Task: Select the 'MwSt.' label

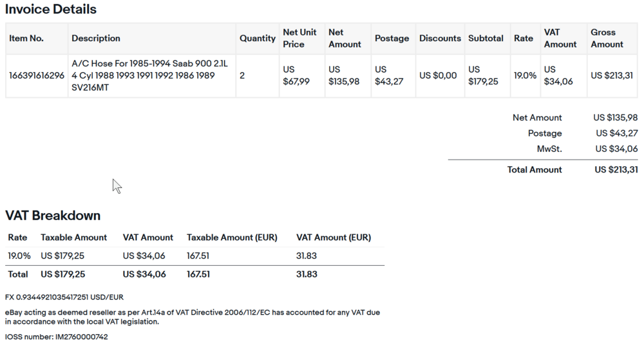Action: click(549, 149)
